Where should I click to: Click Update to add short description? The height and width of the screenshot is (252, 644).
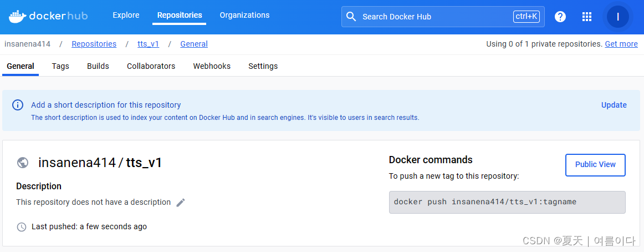pyautogui.click(x=614, y=105)
